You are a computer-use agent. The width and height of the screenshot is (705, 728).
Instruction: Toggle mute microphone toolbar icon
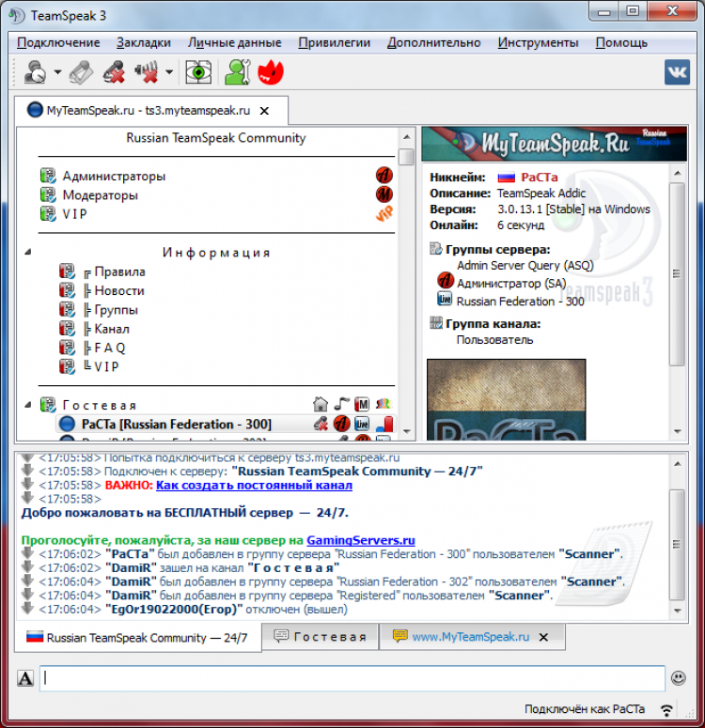pyautogui.click(x=115, y=72)
